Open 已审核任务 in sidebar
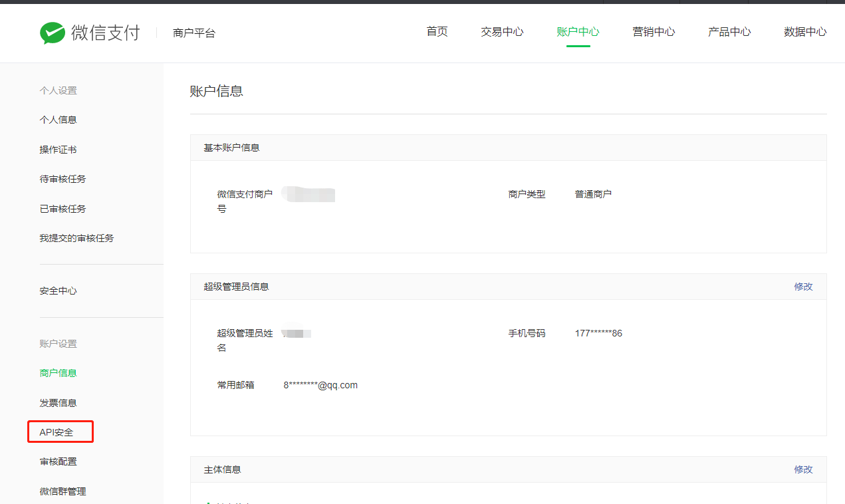 [62, 209]
